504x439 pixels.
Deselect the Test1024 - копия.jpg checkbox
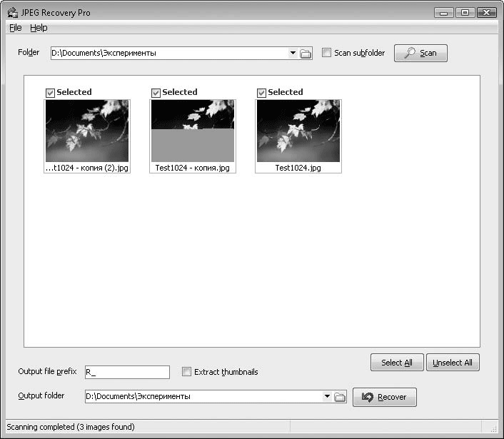156,92
